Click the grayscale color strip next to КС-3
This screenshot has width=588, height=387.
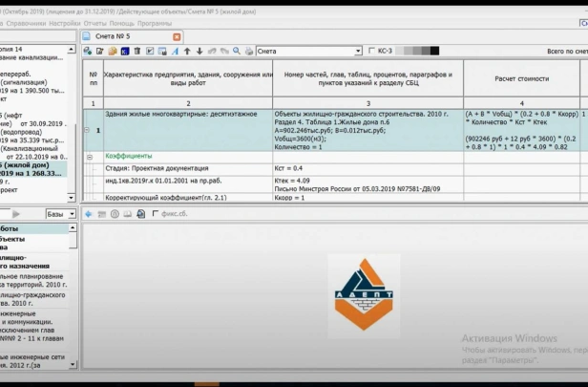417,51
